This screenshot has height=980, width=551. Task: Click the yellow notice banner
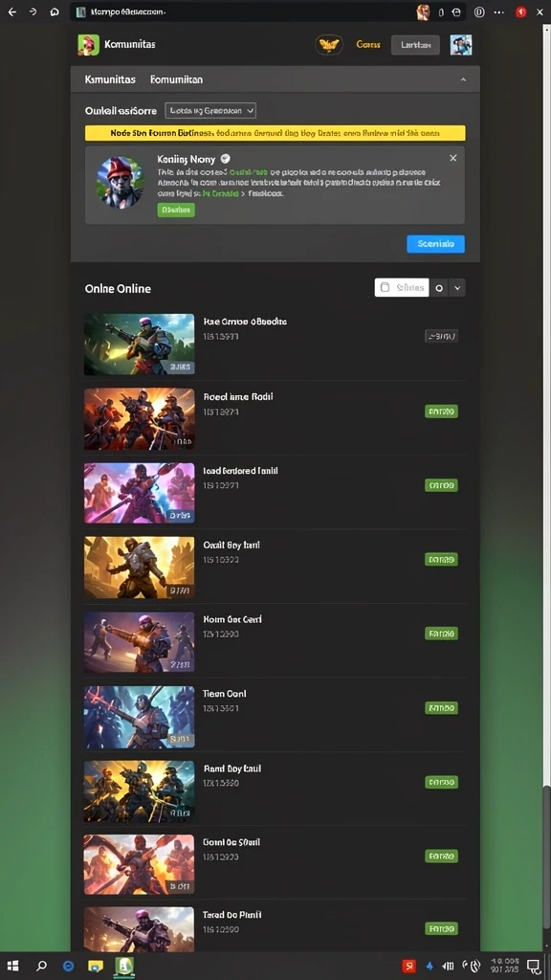tap(275, 132)
